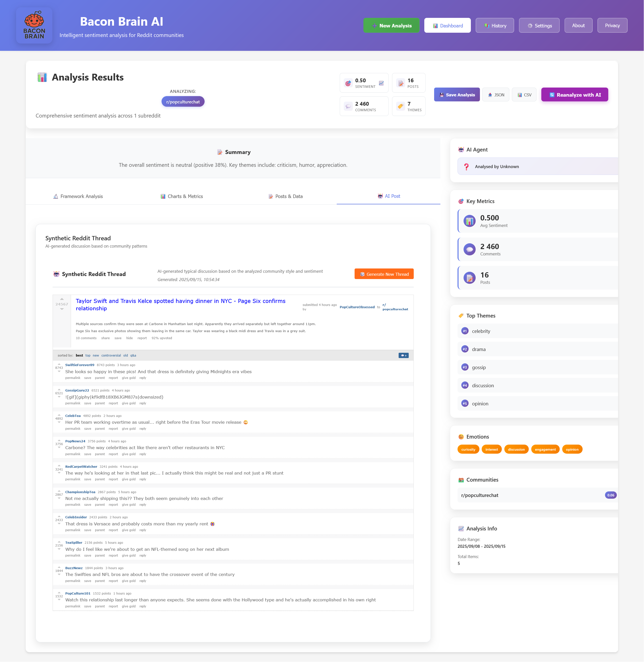The height and width of the screenshot is (662, 644).
Task: Upvote the Taylor Swift main post
Action: coord(62,299)
